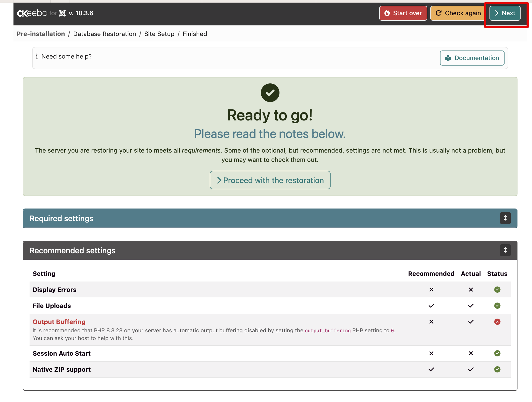
Task: Click the Actual column header
Action: pos(471,274)
